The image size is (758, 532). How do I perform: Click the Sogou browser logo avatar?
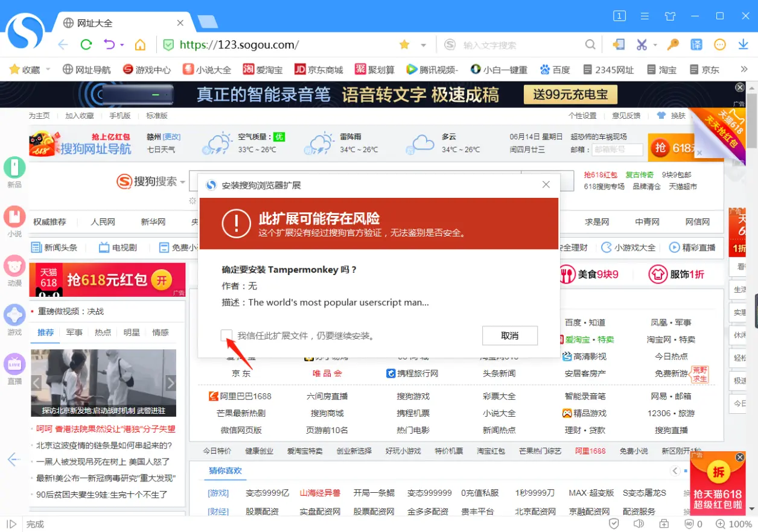pos(26,31)
